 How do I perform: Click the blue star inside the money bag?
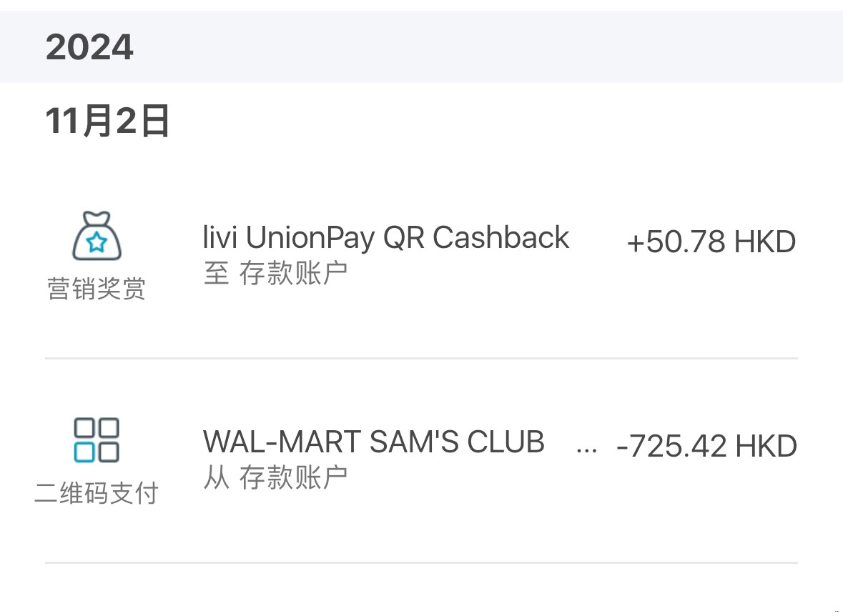[x=97, y=243]
